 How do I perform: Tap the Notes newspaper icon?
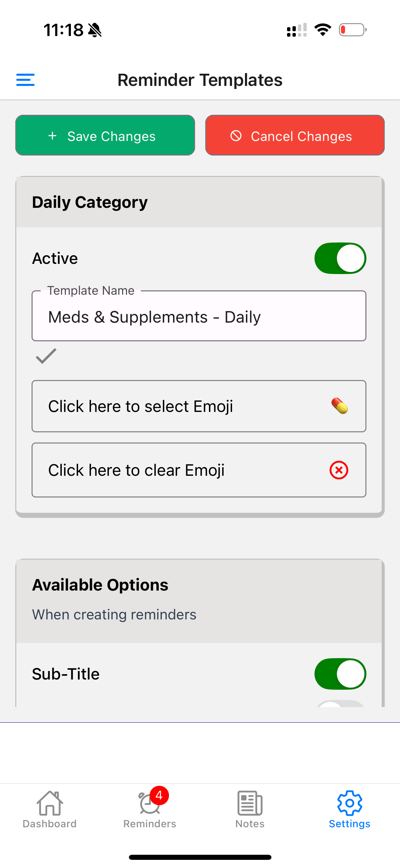click(250, 803)
